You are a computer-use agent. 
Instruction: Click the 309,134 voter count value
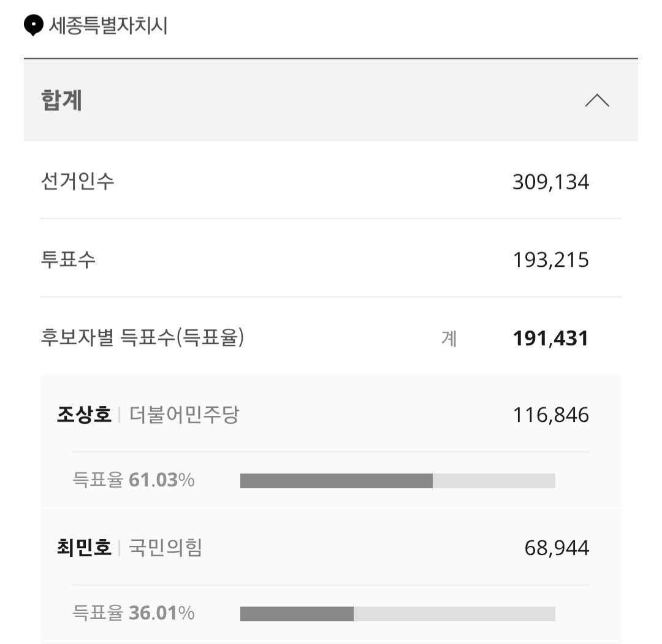point(550,182)
